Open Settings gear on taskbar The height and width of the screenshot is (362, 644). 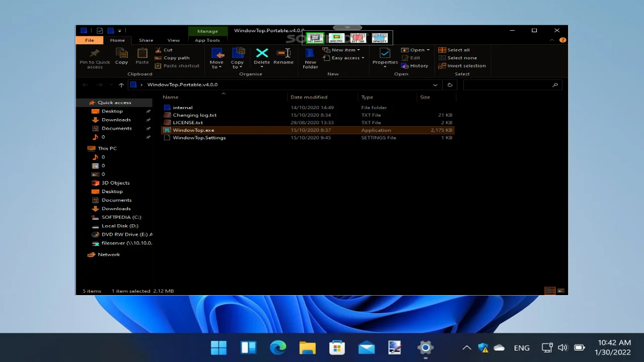point(425,347)
